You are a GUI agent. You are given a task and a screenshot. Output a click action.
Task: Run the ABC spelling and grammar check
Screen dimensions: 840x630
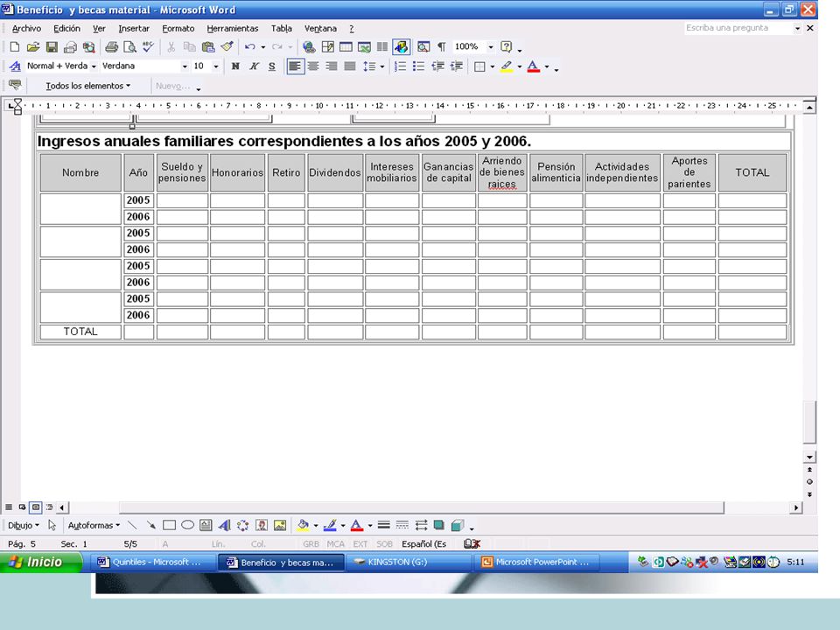(x=148, y=47)
